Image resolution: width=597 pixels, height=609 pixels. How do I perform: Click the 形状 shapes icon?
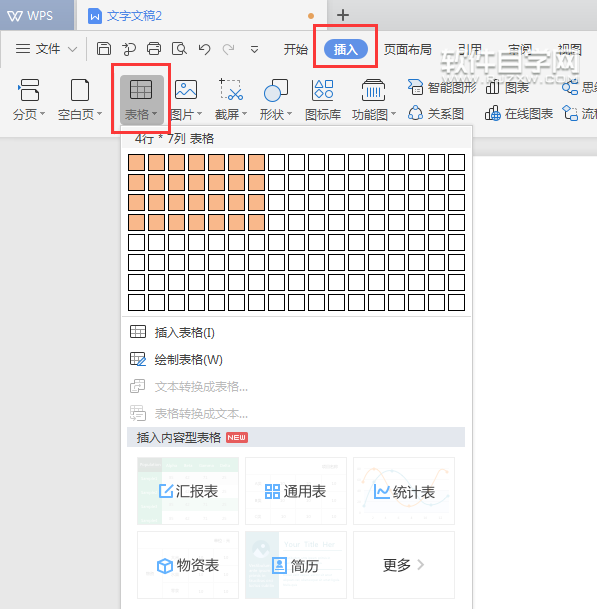point(276,90)
